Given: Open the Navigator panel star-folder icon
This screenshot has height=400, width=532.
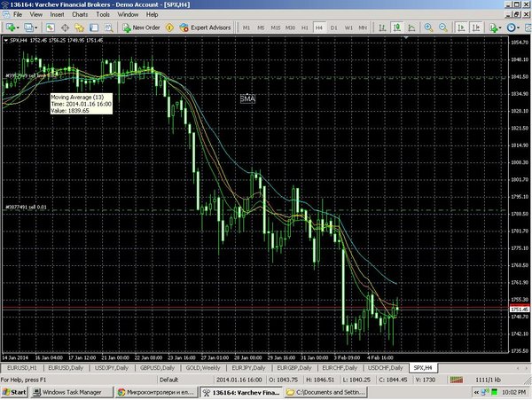Looking at the screenshot, I should coord(80,27).
